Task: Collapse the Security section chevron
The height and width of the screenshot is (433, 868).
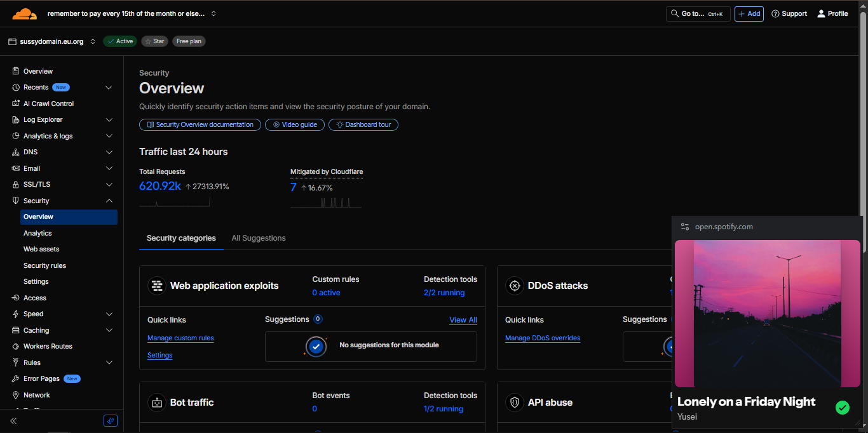Action: coord(109,201)
